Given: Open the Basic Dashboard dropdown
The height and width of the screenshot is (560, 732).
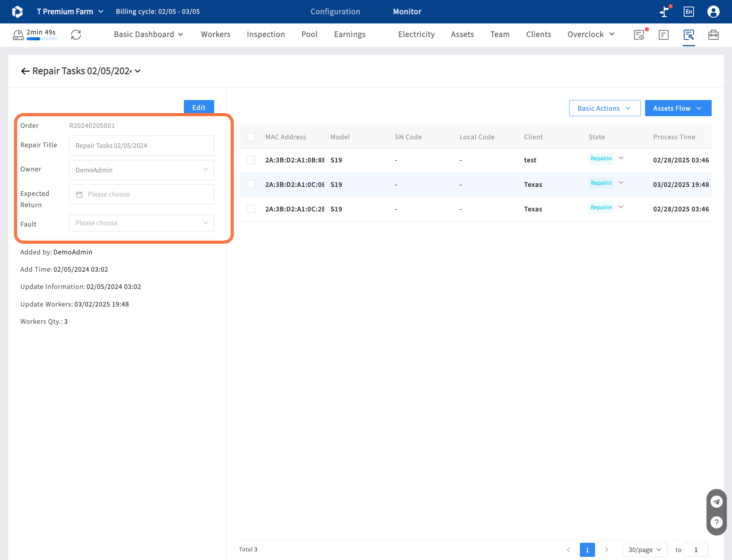Looking at the screenshot, I should [x=148, y=34].
